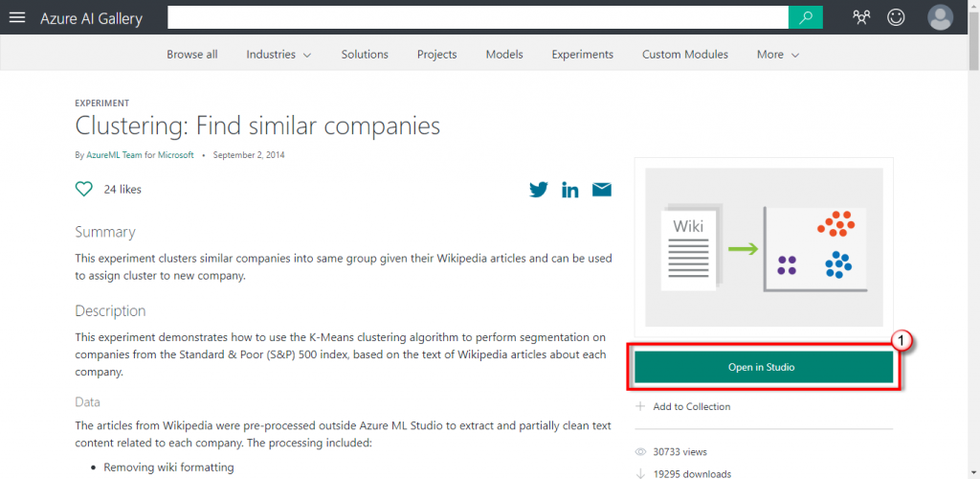Expand the Industries dropdown menu
The image size is (980, 479).
pos(278,55)
